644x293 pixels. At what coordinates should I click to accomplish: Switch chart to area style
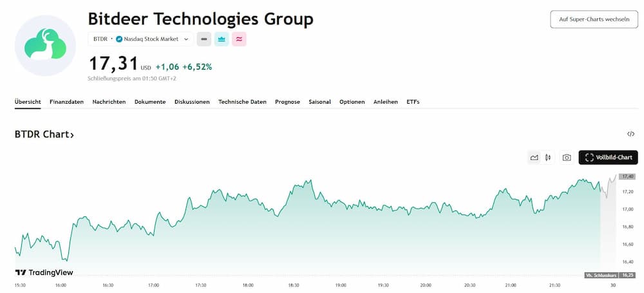pyautogui.click(x=534, y=157)
